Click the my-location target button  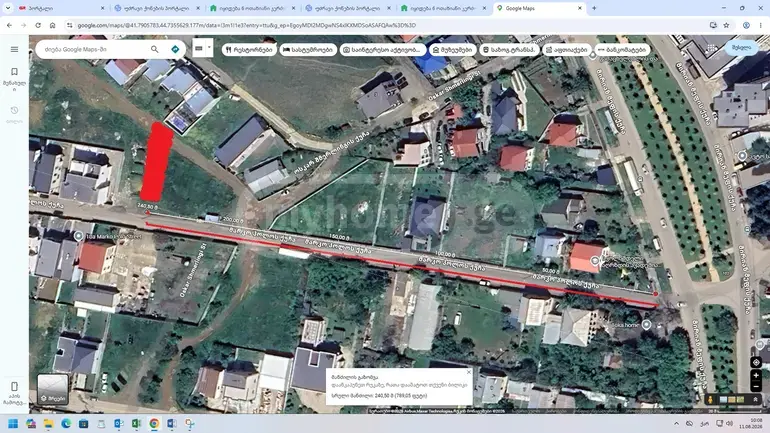[x=756, y=362]
